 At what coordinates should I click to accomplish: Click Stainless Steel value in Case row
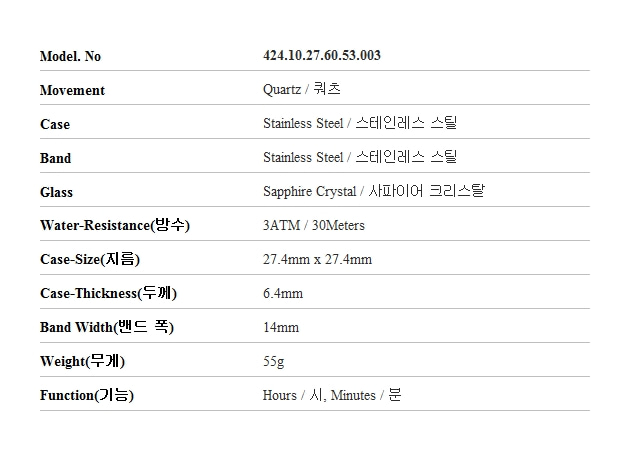360,124
